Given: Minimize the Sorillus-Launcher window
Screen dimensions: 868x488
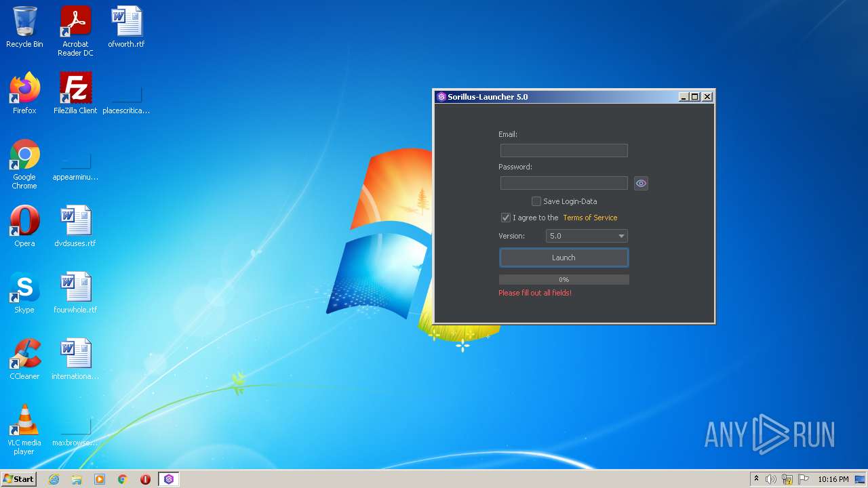Looking at the screenshot, I should pos(684,97).
